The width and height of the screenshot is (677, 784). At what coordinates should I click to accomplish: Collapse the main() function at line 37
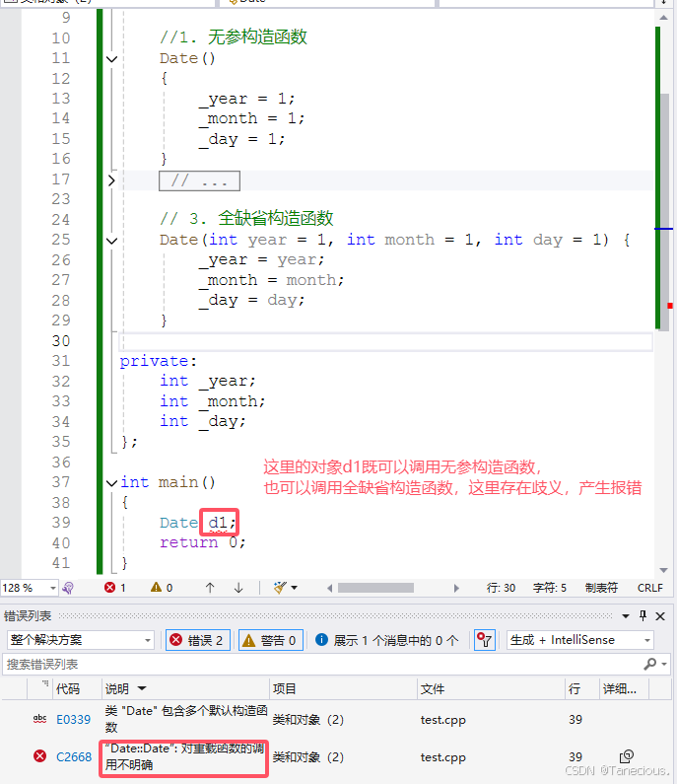(112, 483)
